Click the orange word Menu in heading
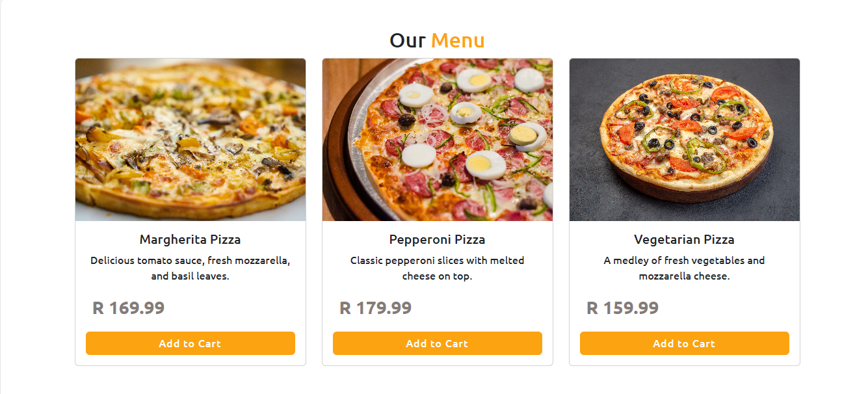Image resolution: width=868 pixels, height=394 pixels. tap(458, 40)
